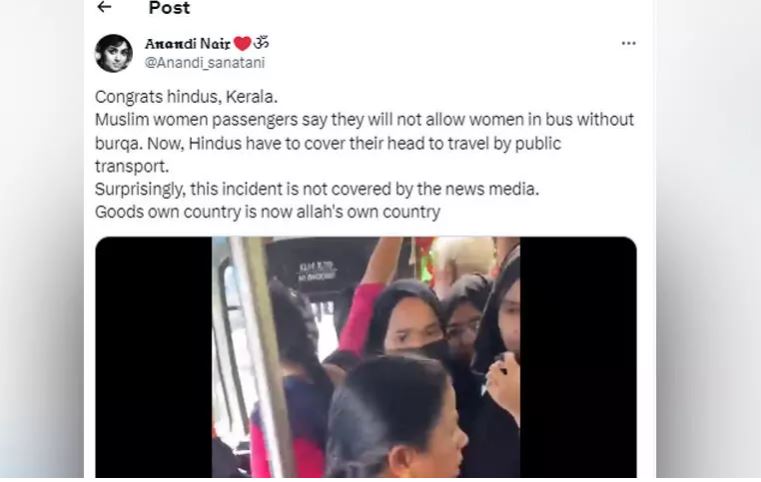Screen dimensions: 761x482
Task: Click the line 'Goods own country is now'
Action: point(267,212)
